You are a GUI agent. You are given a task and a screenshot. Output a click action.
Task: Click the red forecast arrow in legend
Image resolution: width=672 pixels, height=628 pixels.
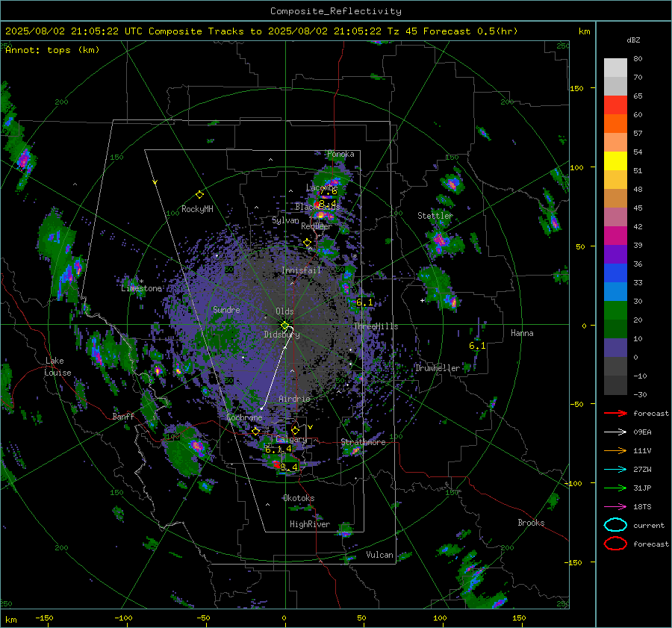coord(615,413)
